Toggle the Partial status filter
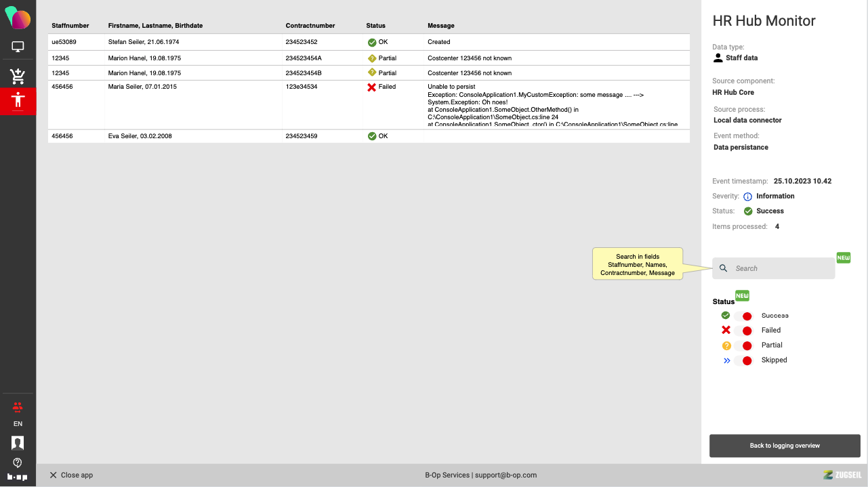This screenshot has height=487, width=868. coord(743,345)
